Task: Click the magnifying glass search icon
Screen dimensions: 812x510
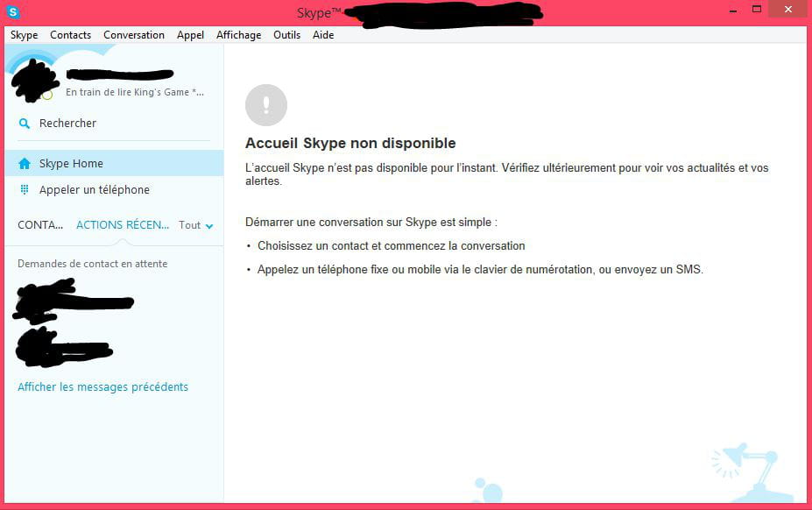Action: [24, 124]
